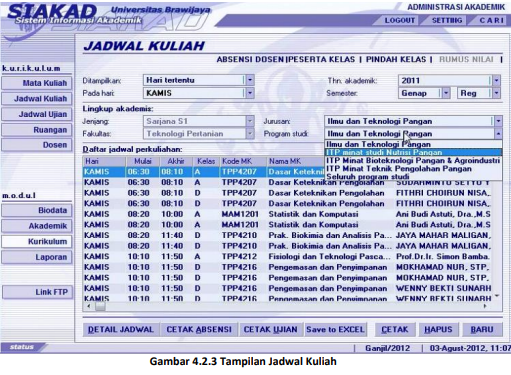Open the Thn. akademik 2011 dropdown

(x=496, y=80)
